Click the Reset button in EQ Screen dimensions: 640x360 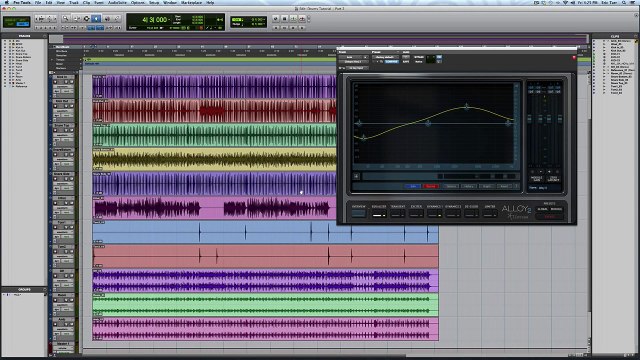coord(504,186)
